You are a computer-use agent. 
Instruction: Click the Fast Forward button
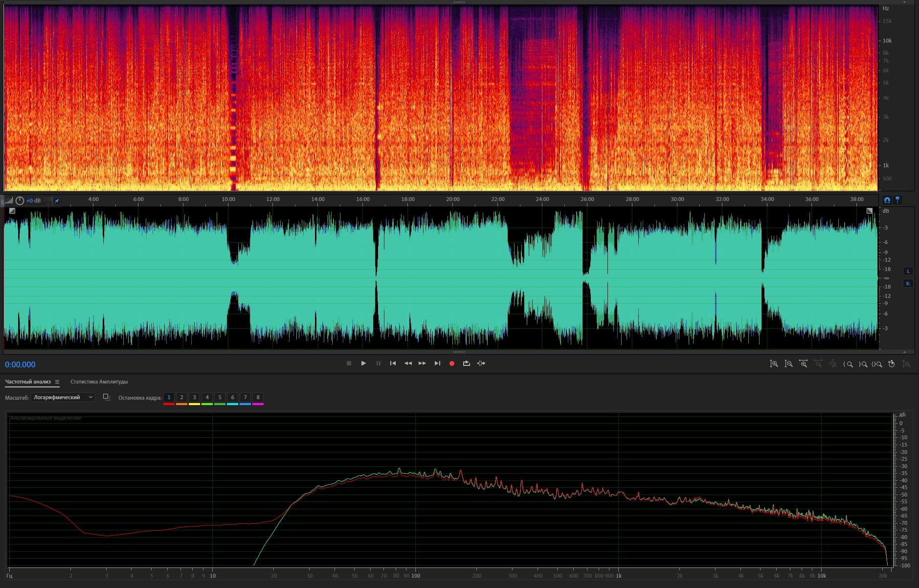point(422,363)
